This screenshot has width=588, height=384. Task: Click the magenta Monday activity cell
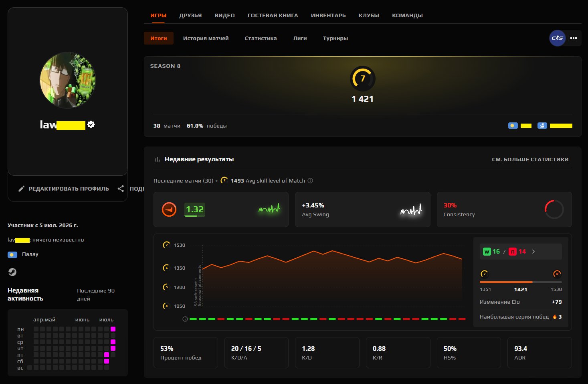coord(113,329)
